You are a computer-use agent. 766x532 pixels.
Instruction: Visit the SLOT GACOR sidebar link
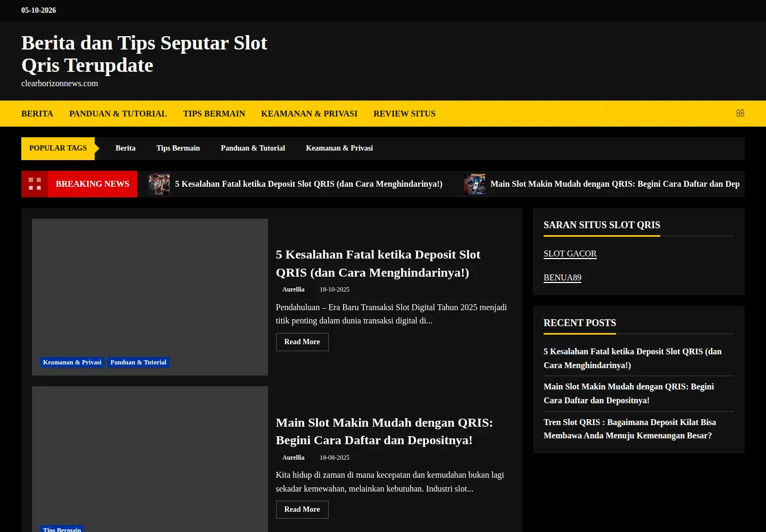(x=570, y=254)
